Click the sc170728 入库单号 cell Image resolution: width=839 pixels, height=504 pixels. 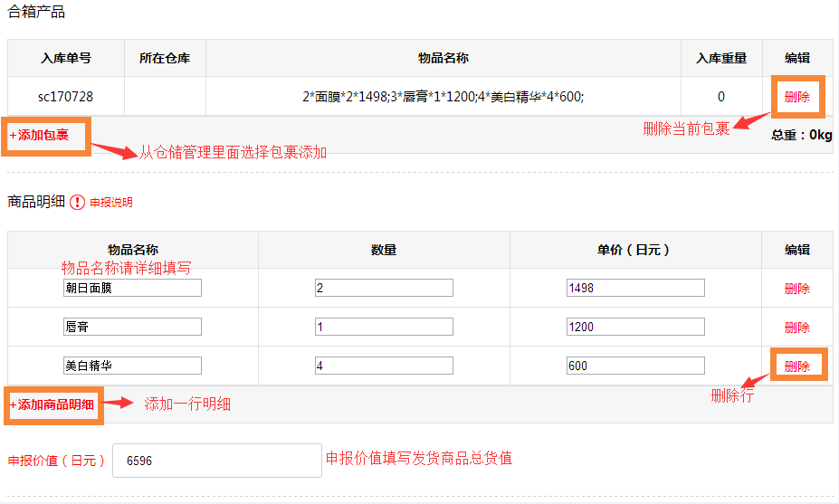pos(65,97)
